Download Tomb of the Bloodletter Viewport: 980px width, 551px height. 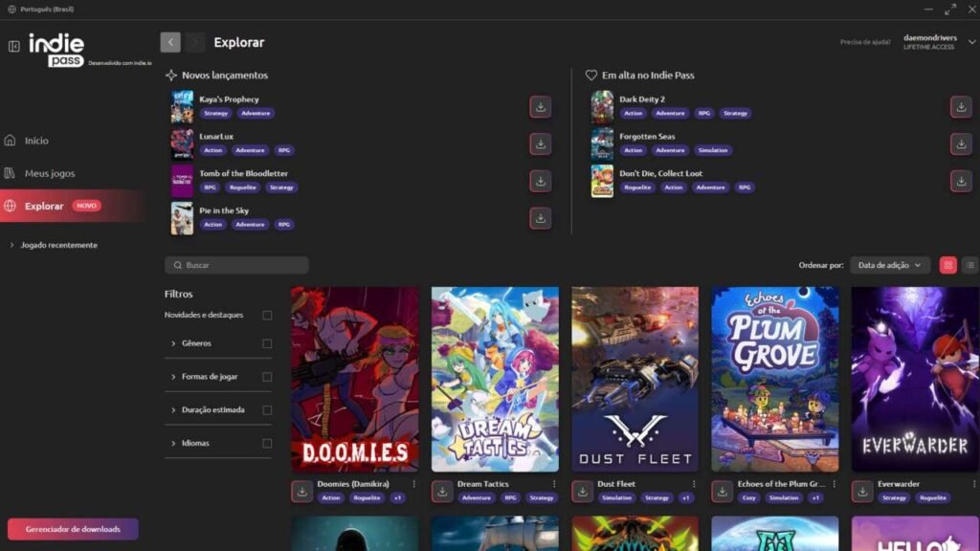click(x=541, y=181)
